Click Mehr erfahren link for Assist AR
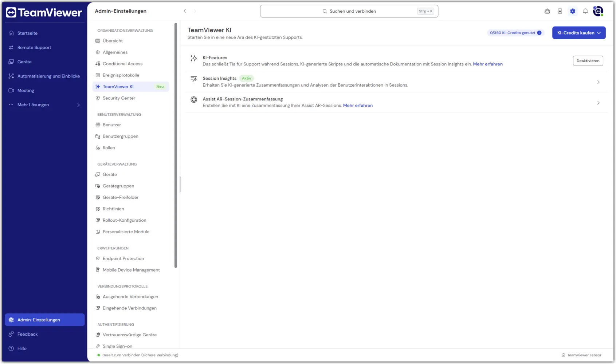Image resolution: width=616 pixels, height=364 pixels. 358,106
